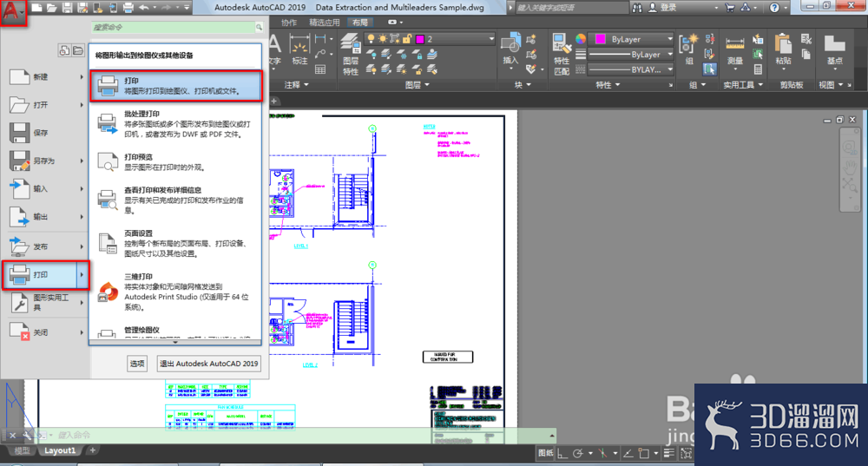Choose 打印预览 (Plot Preview) option
Viewport: 868px width, 466px height.
coord(175,162)
